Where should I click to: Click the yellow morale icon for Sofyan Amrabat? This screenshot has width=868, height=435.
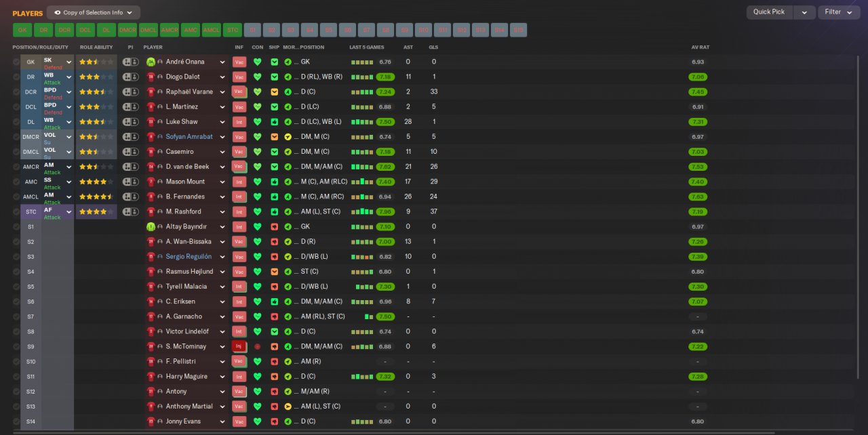click(x=288, y=137)
